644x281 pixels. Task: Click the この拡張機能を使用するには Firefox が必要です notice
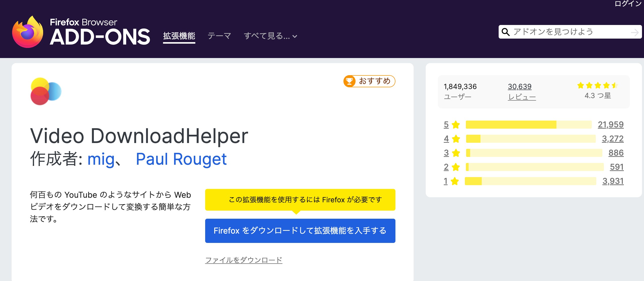pos(300,200)
